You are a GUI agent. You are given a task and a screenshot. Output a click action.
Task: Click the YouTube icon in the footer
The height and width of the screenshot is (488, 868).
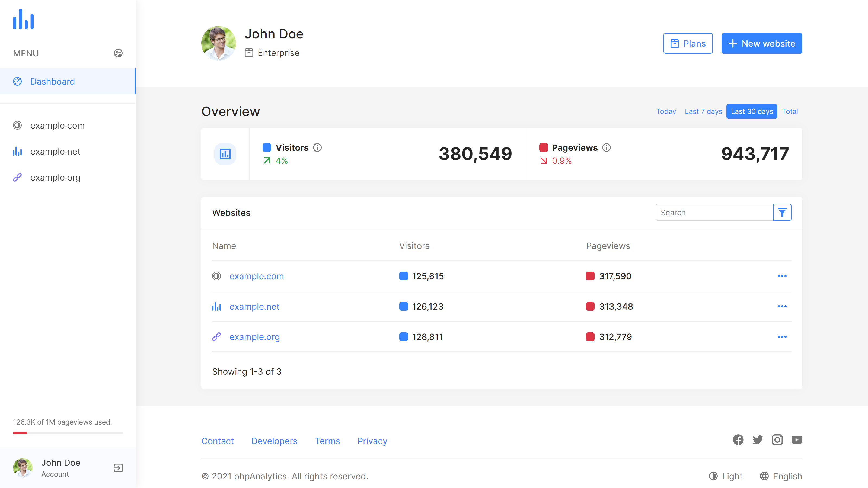coord(797,439)
